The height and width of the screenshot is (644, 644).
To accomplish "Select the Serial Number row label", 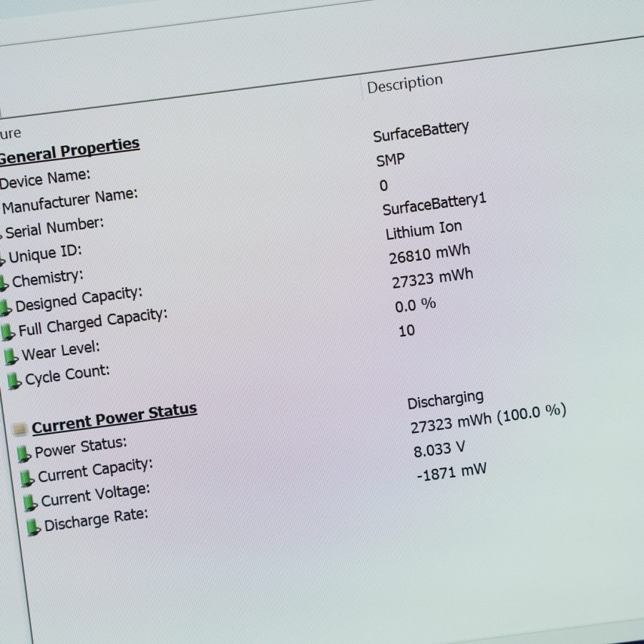I will [x=54, y=227].
